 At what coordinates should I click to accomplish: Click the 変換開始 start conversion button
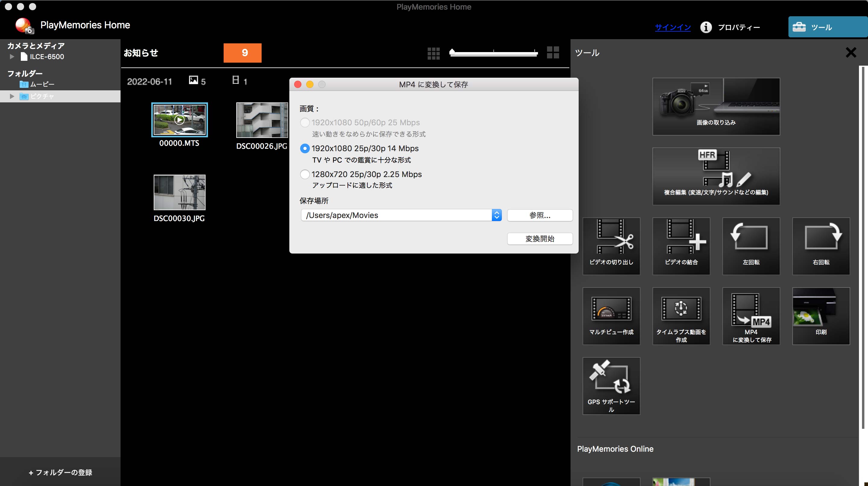(539, 239)
